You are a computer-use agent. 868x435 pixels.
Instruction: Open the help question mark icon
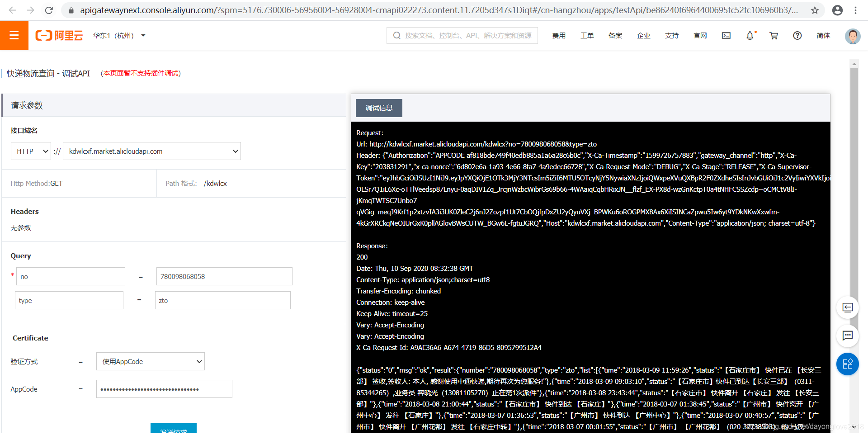(x=797, y=35)
